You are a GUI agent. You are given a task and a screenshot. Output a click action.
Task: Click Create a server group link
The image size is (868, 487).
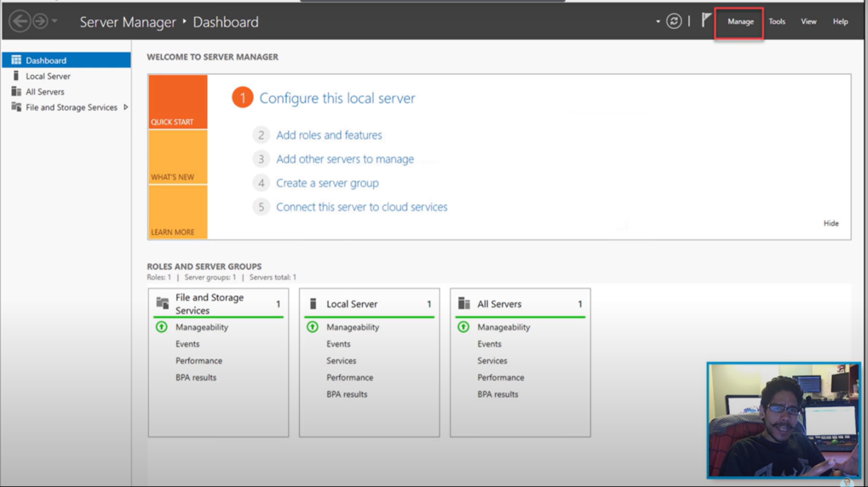(327, 182)
